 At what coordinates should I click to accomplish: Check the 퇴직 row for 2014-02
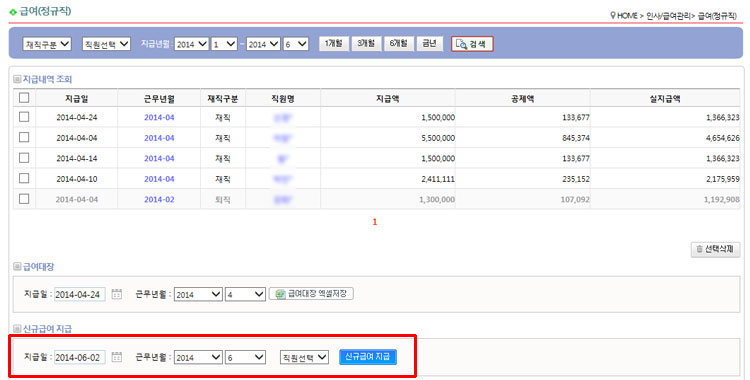[x=24, y=199]
